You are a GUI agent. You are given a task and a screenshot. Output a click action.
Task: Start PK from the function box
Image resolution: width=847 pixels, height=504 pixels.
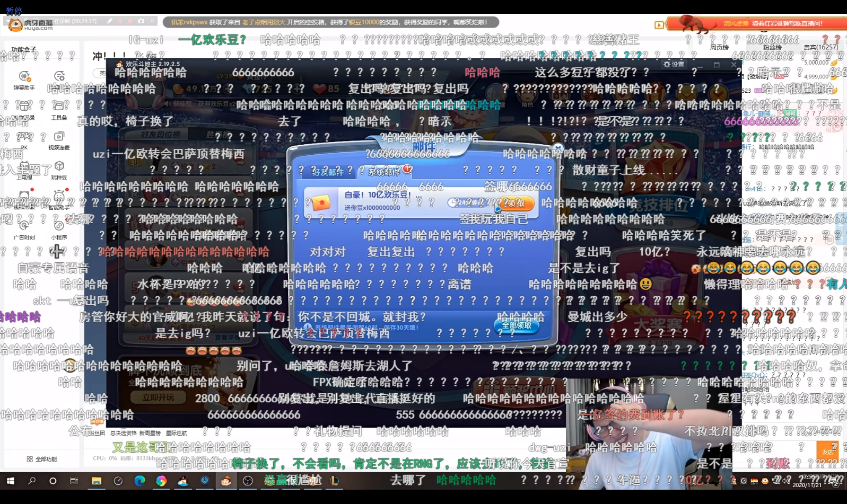(24, 141)
